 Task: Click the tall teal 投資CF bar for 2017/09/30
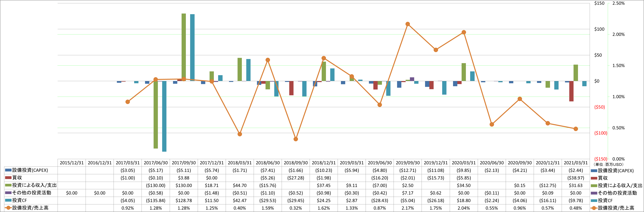pyautogui.click(x=192, y=47)
